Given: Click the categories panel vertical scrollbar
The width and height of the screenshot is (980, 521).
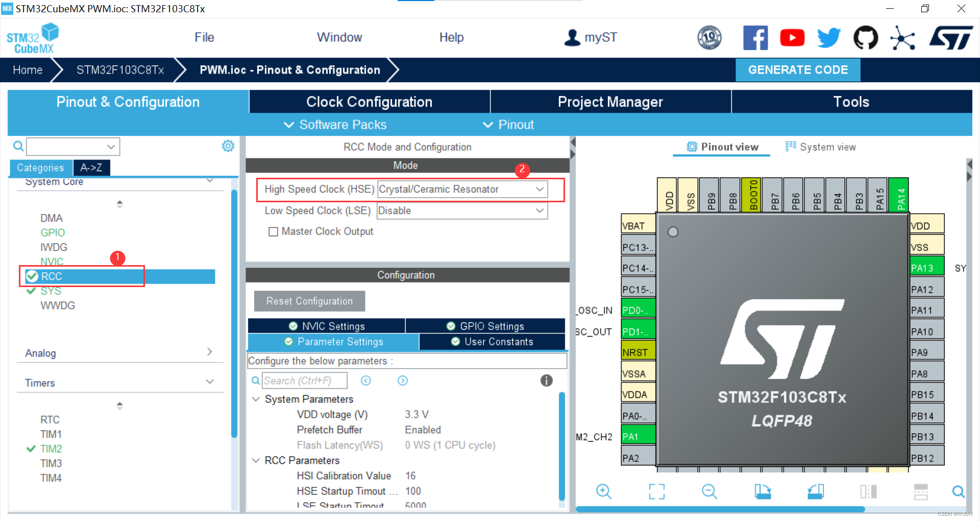Looking at the screenshot, I should point(234,314).
